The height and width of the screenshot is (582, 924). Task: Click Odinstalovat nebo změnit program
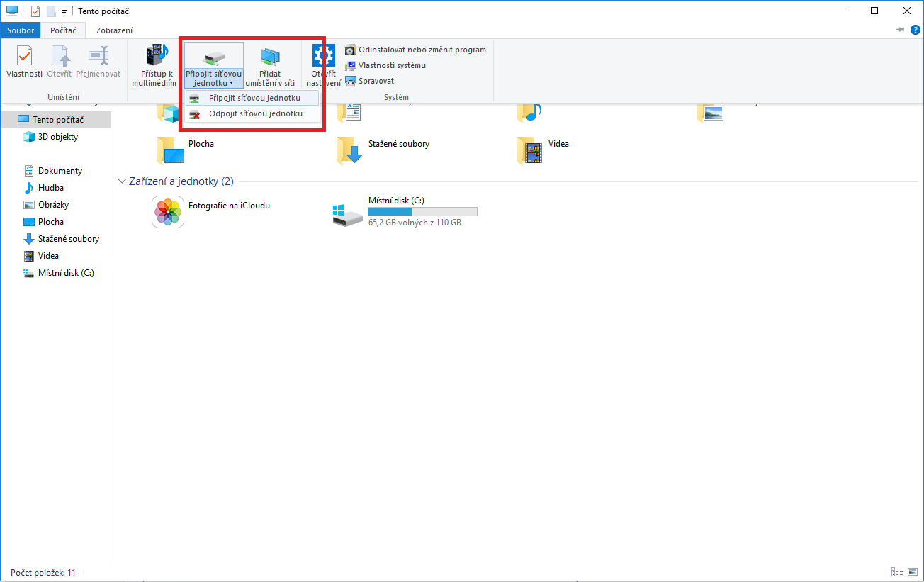[x=415, y=50]
